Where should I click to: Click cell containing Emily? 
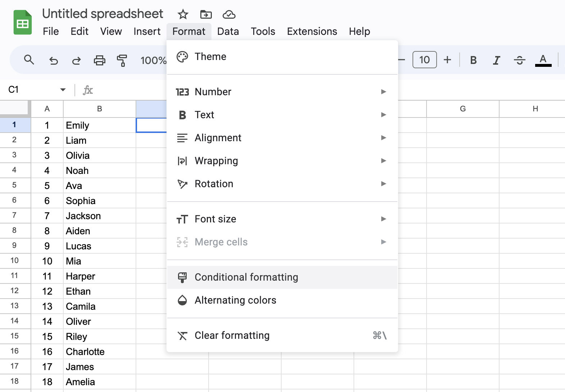coord(100,125)
